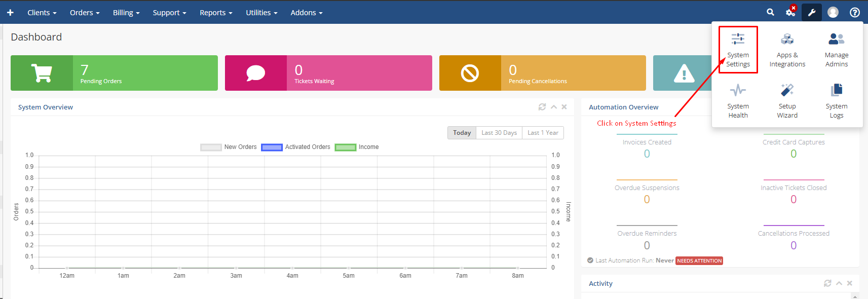Open System Logs
Image resolution: width=868 pixels, height=299 pixels.
coord(836,101)
